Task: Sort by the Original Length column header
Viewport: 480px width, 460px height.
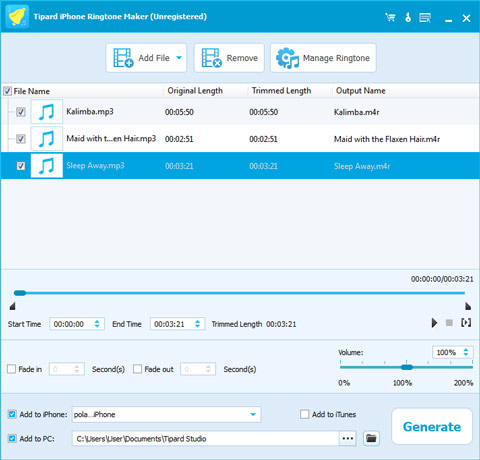Action: point(195,91)
